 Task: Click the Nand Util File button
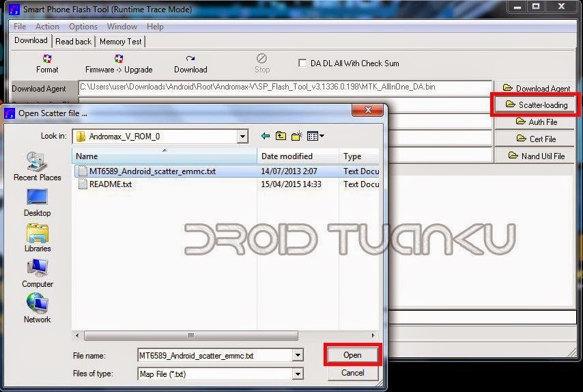[536, 156]
